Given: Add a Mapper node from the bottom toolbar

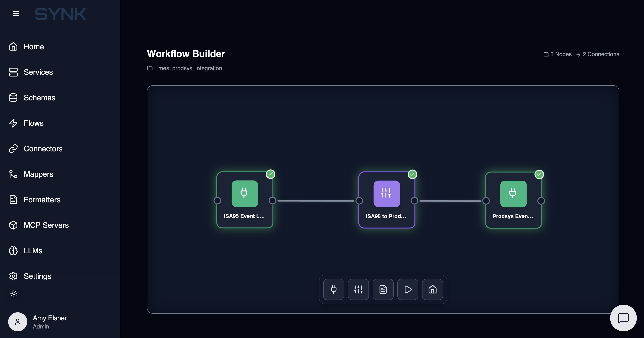Looking at the screenshot, I should 358,289.
